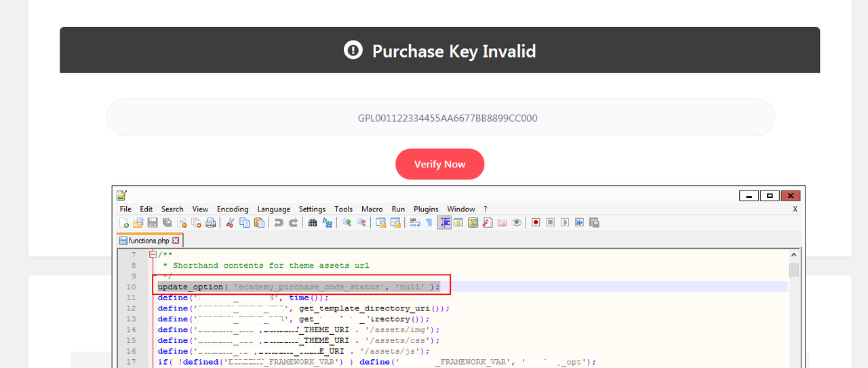Click the Close document toolbar icon
868x368 pixels.
tap(182, 222)
